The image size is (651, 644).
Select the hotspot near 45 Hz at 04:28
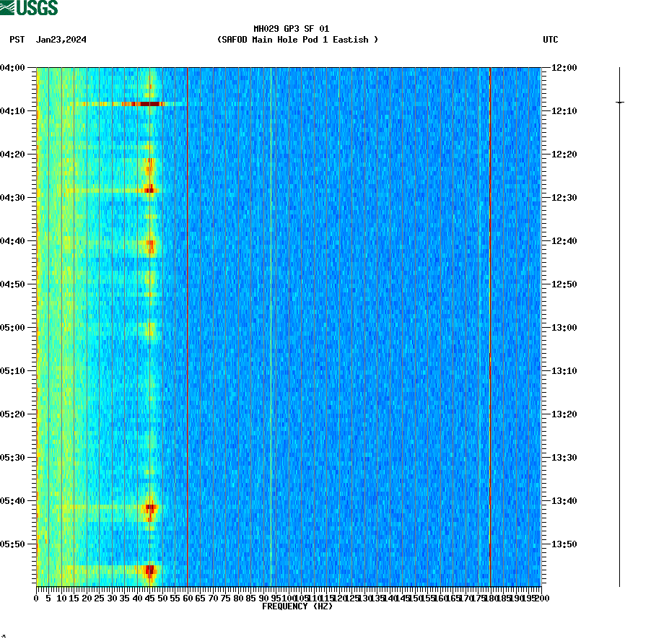click(x=151, y=191)
